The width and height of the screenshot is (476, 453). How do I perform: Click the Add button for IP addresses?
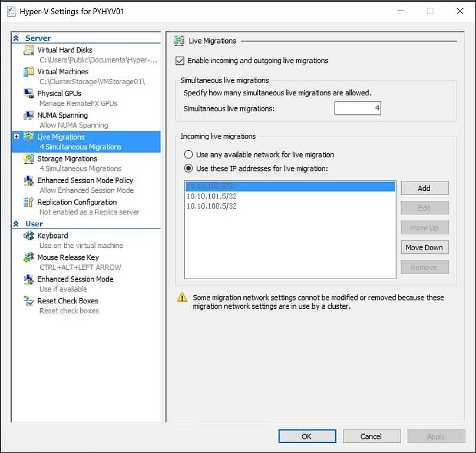pos(424,188)
